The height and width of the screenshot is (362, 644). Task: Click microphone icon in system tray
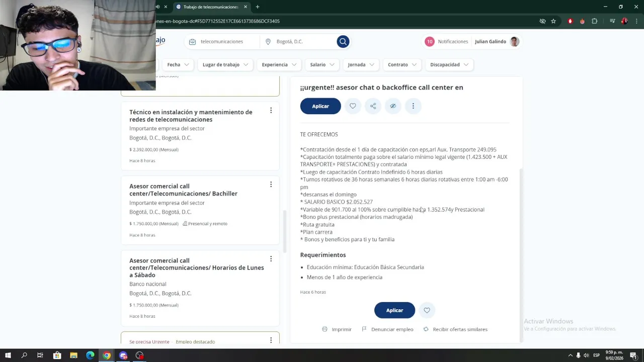pyautogui.click(x=578, y=355)
